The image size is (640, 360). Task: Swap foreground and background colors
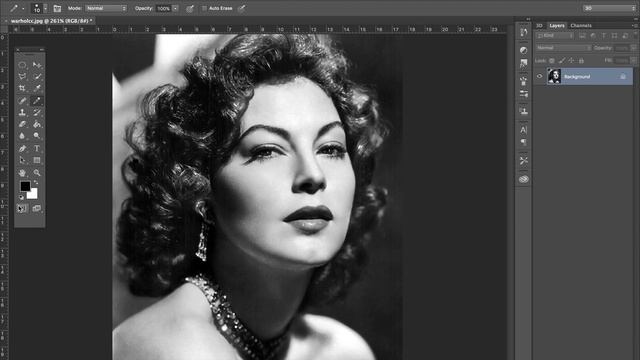(36, 182)
